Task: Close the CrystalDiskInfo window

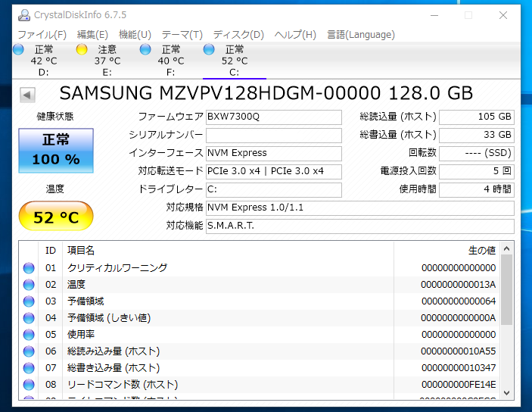Action: tap(503, 15)
